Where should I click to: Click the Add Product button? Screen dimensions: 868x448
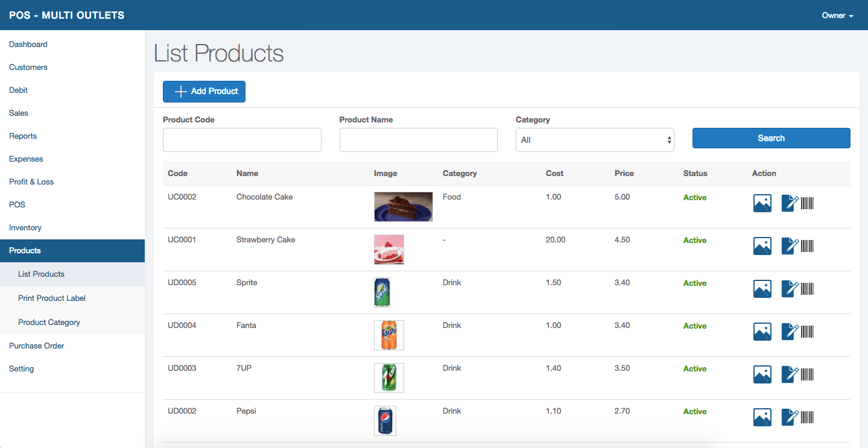point(204,92)
